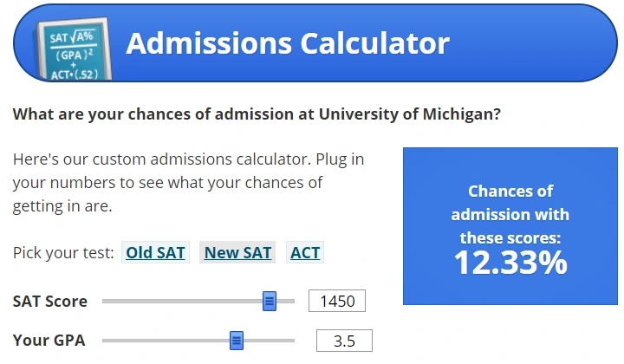Screen dimensions: 624x364
Task: Click the SAT Score label
Action: click(x=50, y=301)
